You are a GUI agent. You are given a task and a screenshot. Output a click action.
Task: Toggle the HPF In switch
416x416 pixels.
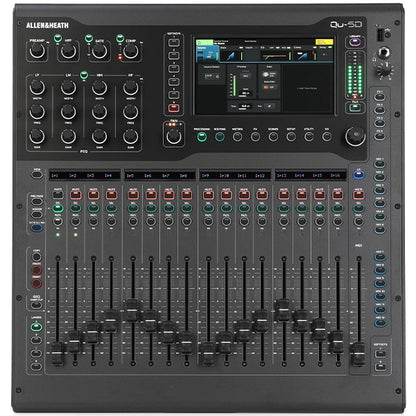click(58, 38)
